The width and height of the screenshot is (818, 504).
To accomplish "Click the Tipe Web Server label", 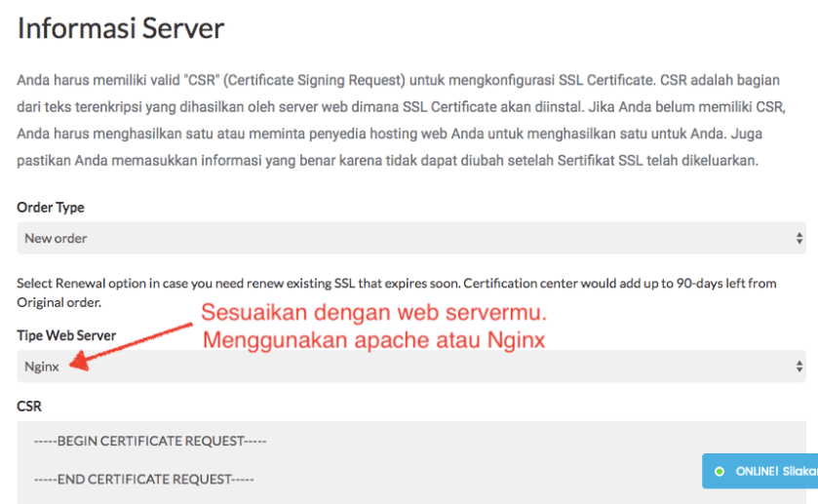I will [x=66, y=335].
